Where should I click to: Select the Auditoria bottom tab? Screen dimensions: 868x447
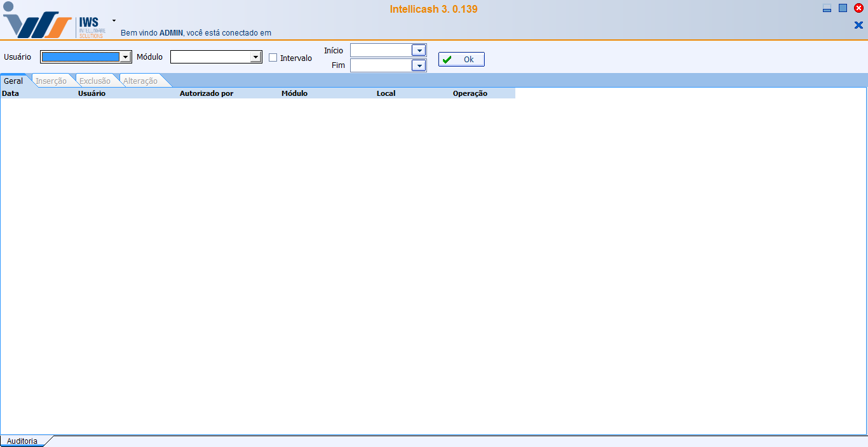tap(22, 441)
